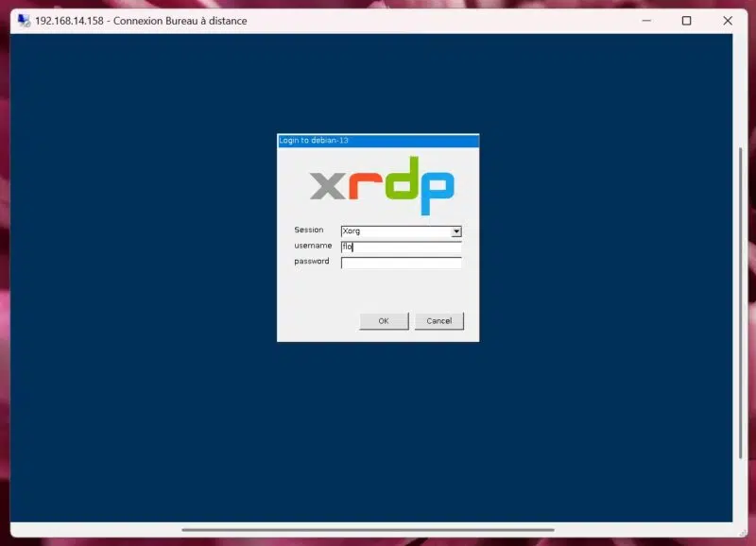756x546 pixels.
Task: Minimize the Connexion Bureau à distance window
Action: [x=646, y=21]
